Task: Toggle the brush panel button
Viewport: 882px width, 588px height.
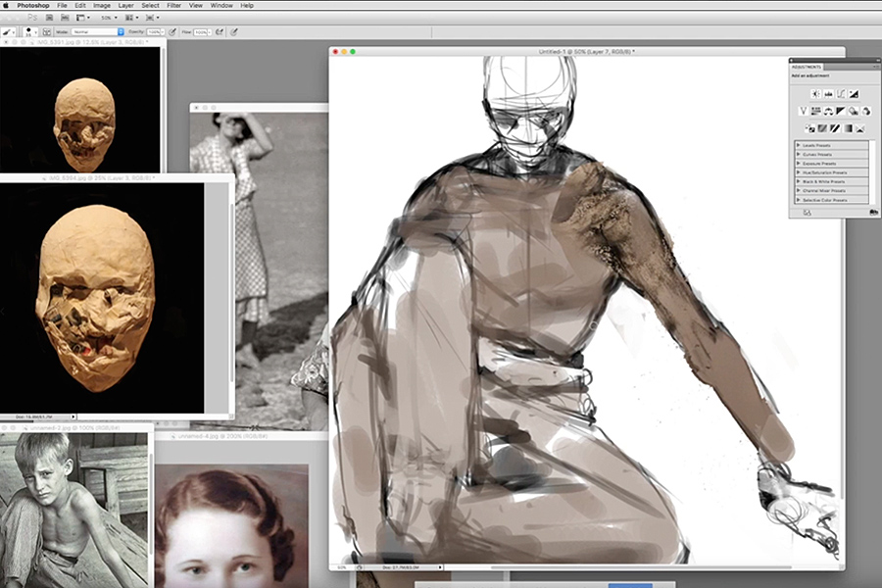Action: coord(47,32)
